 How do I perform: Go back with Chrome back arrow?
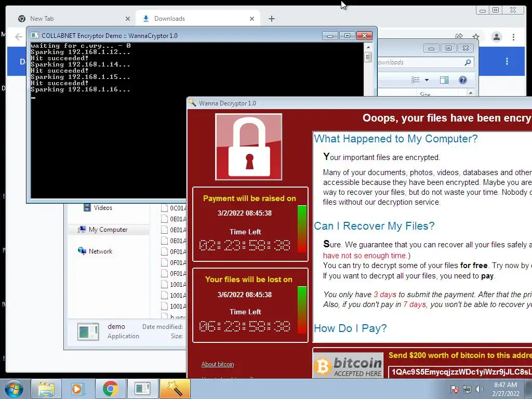pos(18,37)
